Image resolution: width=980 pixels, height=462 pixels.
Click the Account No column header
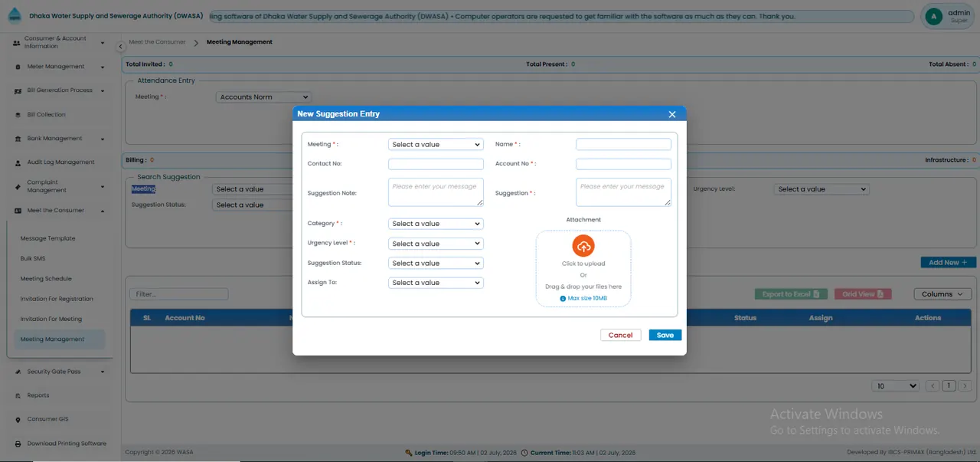[185, 318]
